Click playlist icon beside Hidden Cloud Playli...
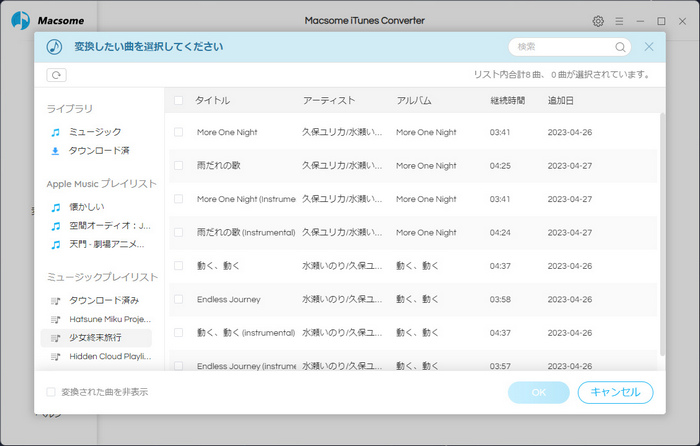 55,357
